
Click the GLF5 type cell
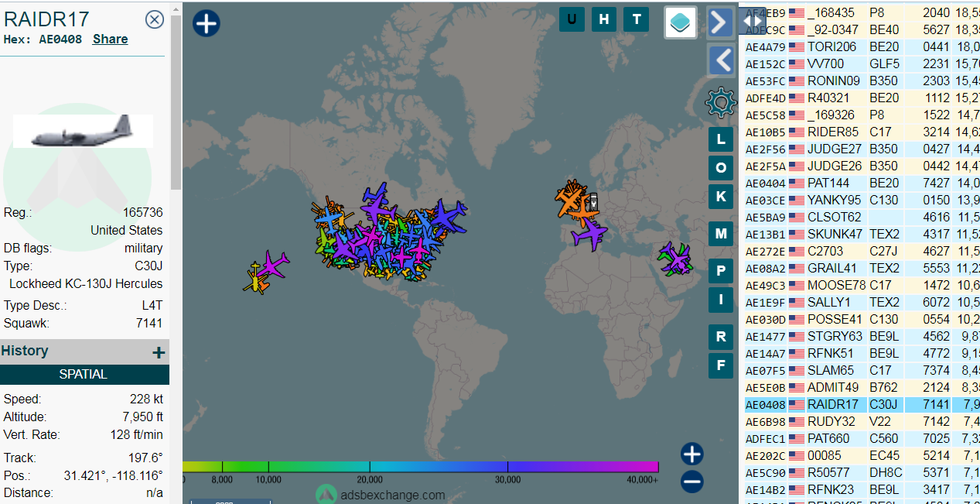[x=884, y=63]
